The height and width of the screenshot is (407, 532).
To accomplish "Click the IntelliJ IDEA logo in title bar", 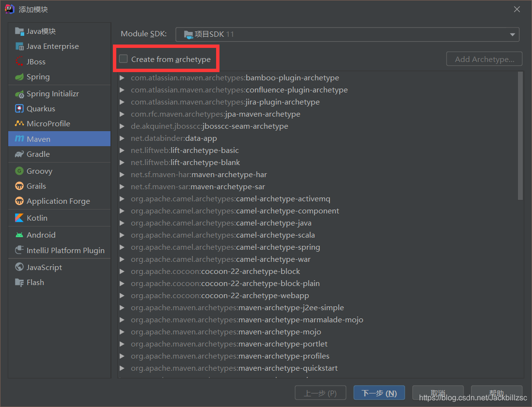I will [x=10, y=9].
